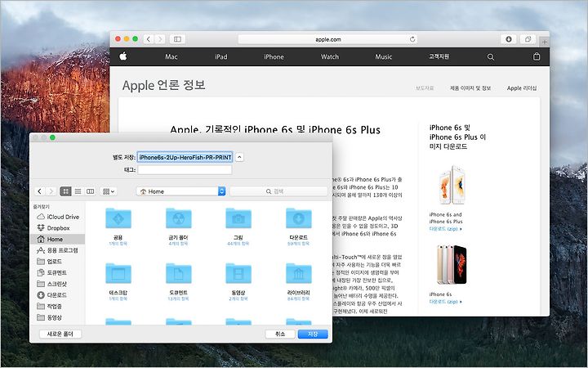Collapse the save dialog with chevron button
Viewport: 588px width, 368px height.
239,157
